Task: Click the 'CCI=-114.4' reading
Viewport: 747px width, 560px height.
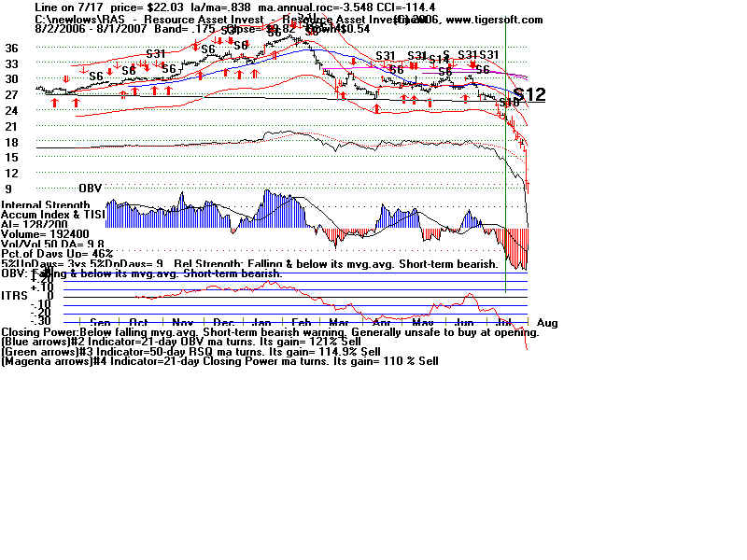Action: [x=405, y=7]
